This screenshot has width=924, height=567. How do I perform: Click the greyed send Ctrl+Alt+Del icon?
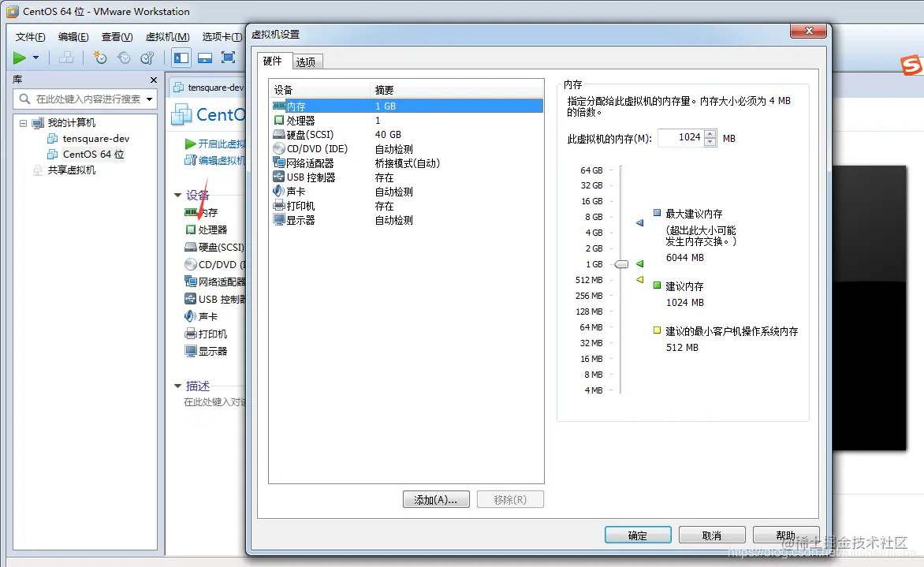pos(66,58)
